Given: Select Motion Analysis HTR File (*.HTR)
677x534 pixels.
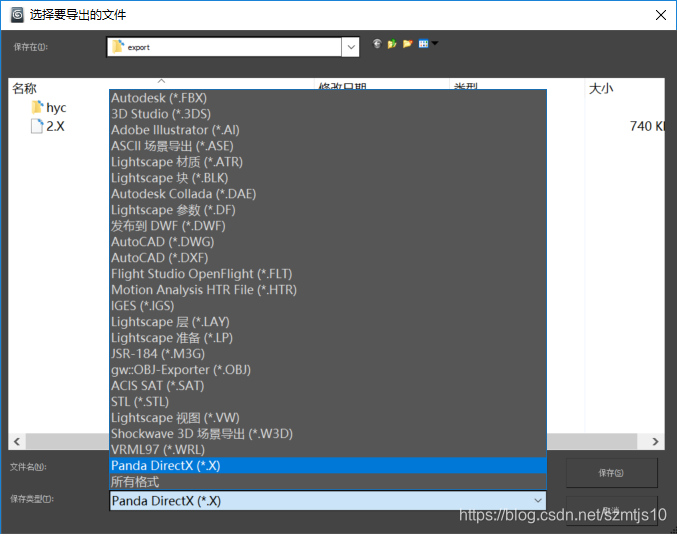Looking at the screenshot, I should [328, 290].
